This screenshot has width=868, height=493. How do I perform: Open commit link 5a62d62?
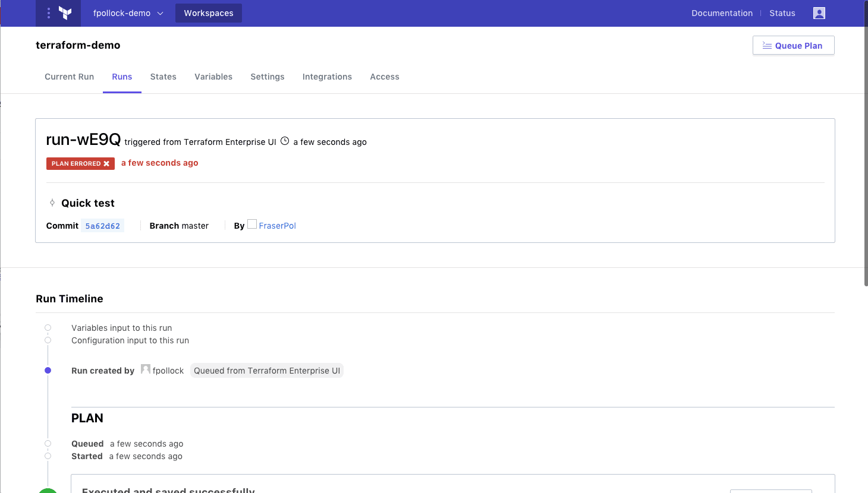102,226
